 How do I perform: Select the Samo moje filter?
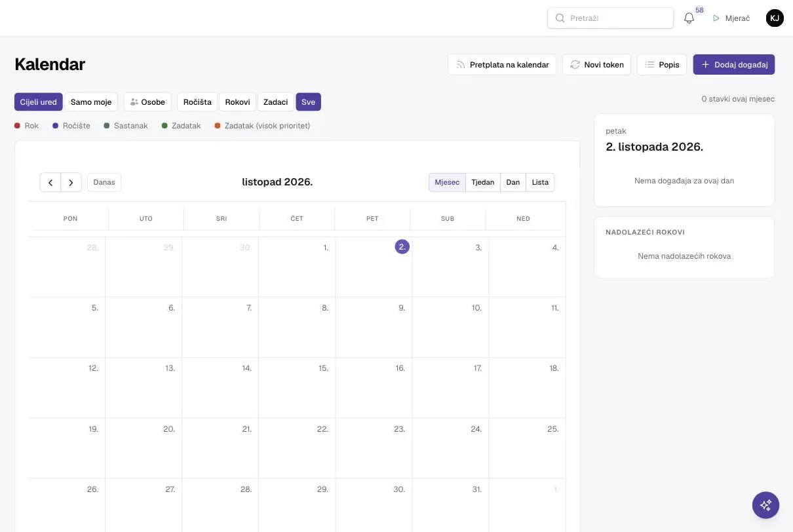pos(91,102)
